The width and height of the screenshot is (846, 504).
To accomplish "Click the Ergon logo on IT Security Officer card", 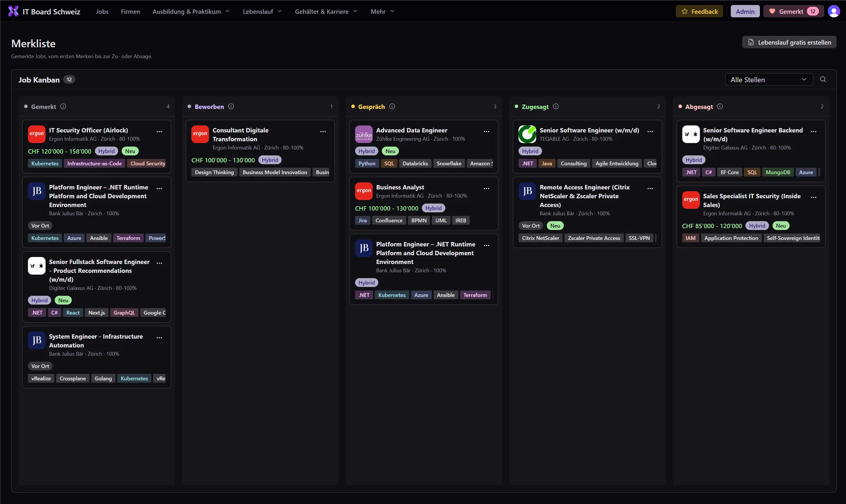I will coord(37,134).
